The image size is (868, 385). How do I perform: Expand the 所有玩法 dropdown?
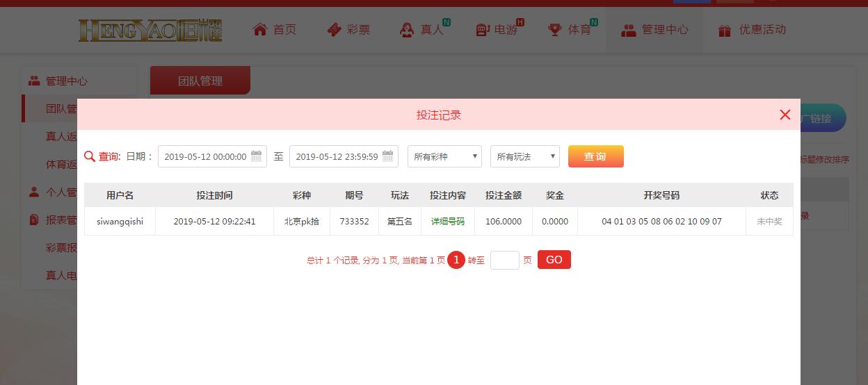point(524,156)
